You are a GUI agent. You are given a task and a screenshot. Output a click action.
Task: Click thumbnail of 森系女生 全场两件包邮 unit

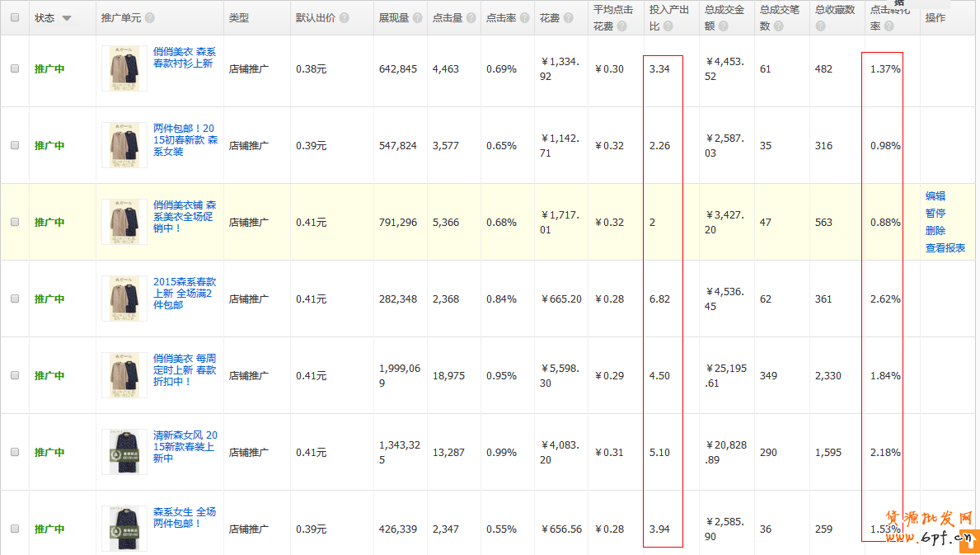click(124, 529)
